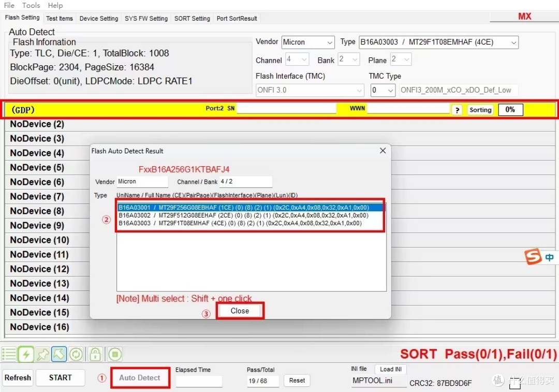Screen dimensions: 559x392
Task: Click the question mark button beside WWN
Action: pyautogui.click(x=457, y=110)
